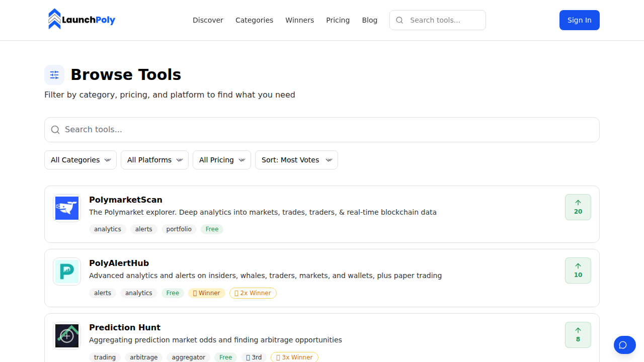This screenshot has width=644, height=362.
Task: Click the Sign In button
Action: [579, 20]
